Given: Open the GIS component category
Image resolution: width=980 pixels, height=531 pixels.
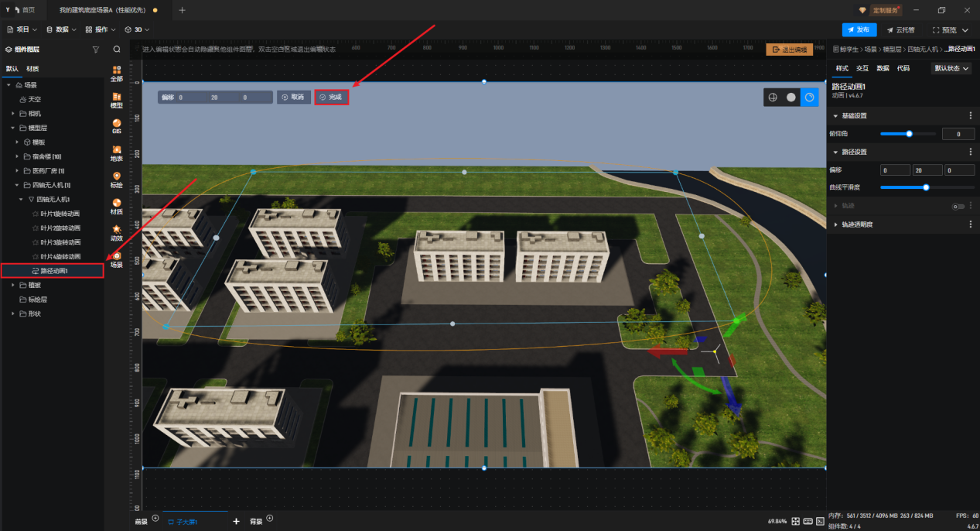Looking at the screenshot, I should [x=117, y=126].
